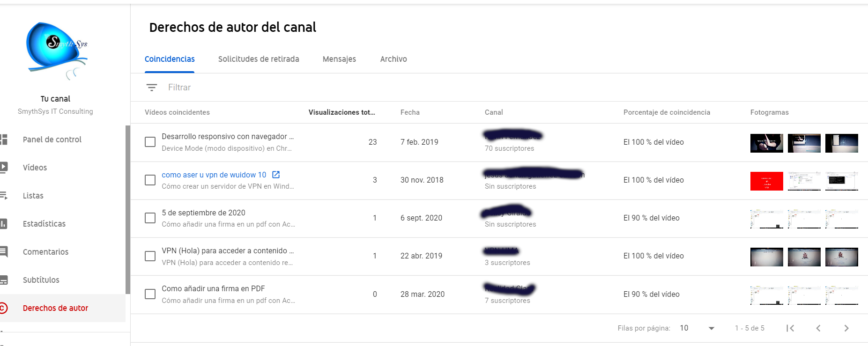Check the 5 de septiembre de 2020 row
Image resolution: width=868 pixels, height=346 pixels.
click(150, 218)
